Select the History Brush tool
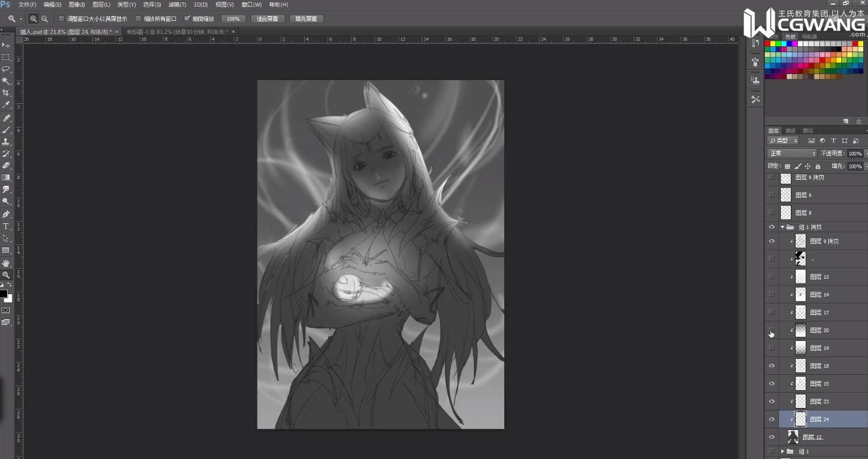This screenshot has height=459, width=868. tap(6, 154)
